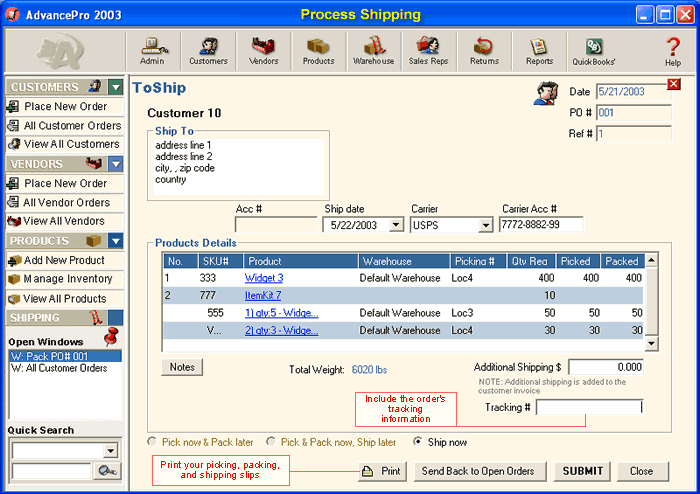Image resolution: width=700 pixels, height=494 pixels.
Task: Open the Quick Search category dropdown
Action: coord(111,451)
